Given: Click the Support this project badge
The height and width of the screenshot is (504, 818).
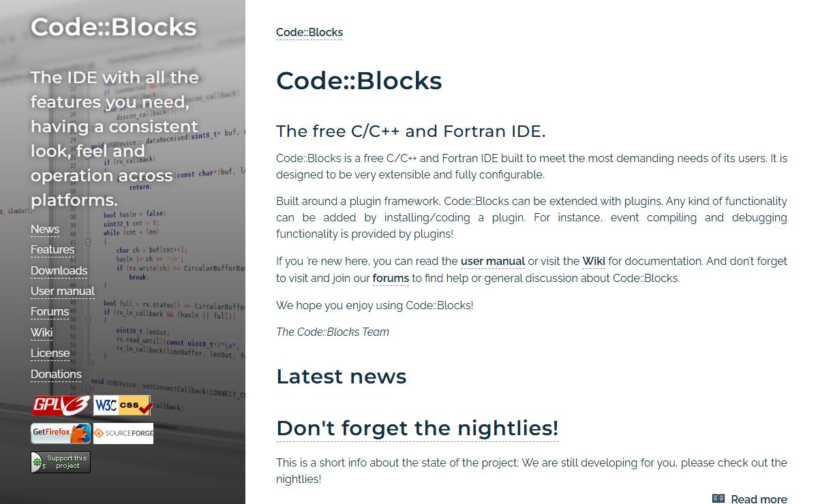Looking at the screenshot, I should point(61,462).
